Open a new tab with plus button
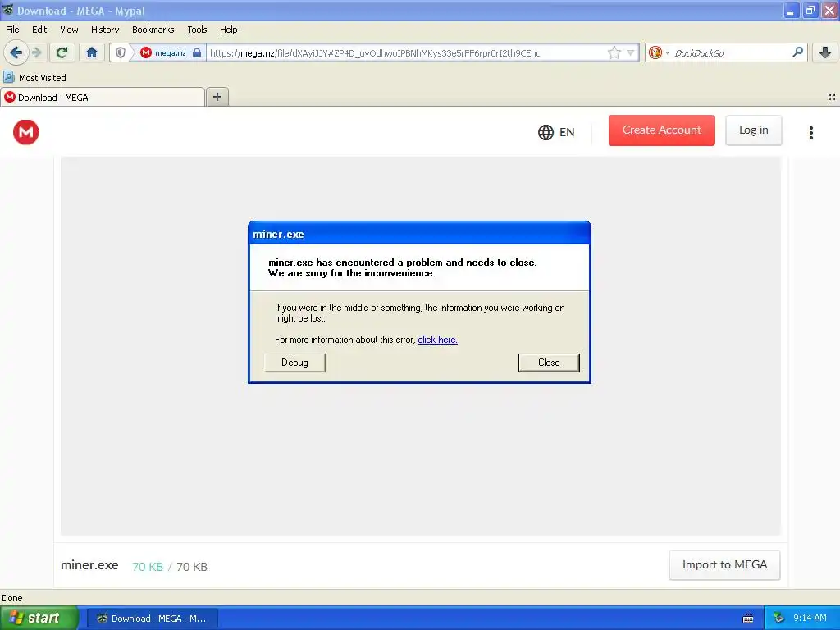The width and height of the screenshot is (840, 630). click(217, 97)
